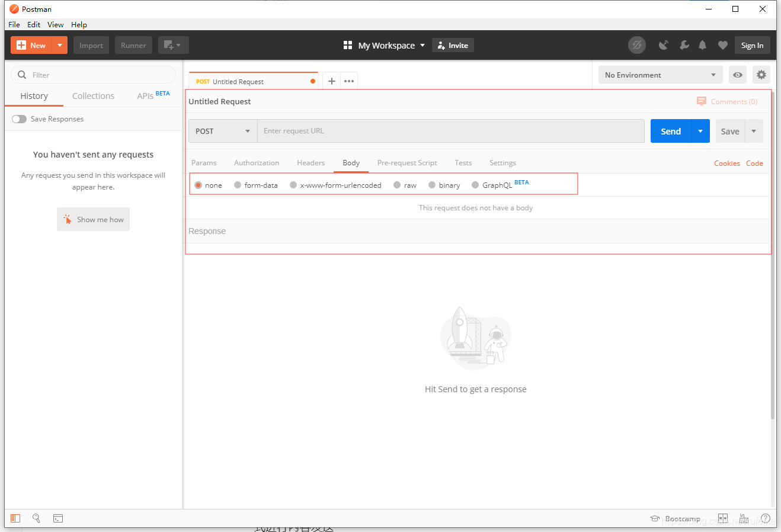Select the binary body radio button

pyautogui.click(x=432, y=185)
